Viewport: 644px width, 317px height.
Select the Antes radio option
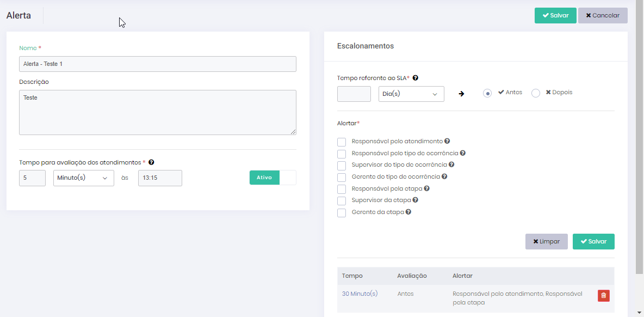tap(487, 93)
